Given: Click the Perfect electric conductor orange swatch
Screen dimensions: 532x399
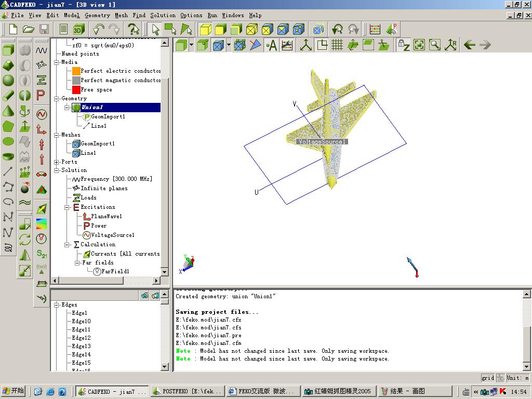Looking at the screenshot, I should 76,71.
